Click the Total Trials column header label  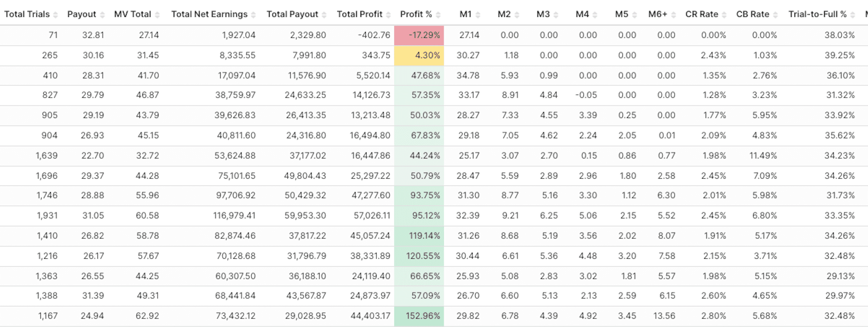27,14
